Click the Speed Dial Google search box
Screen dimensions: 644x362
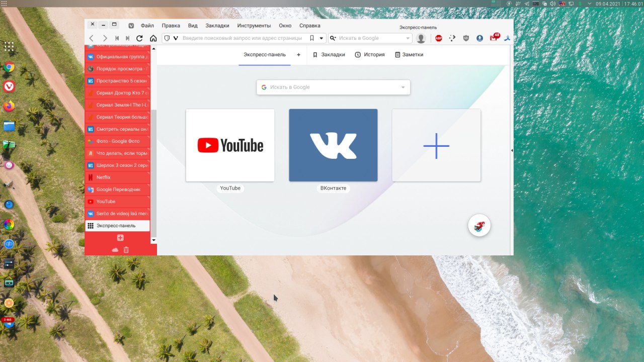point(333,87)
